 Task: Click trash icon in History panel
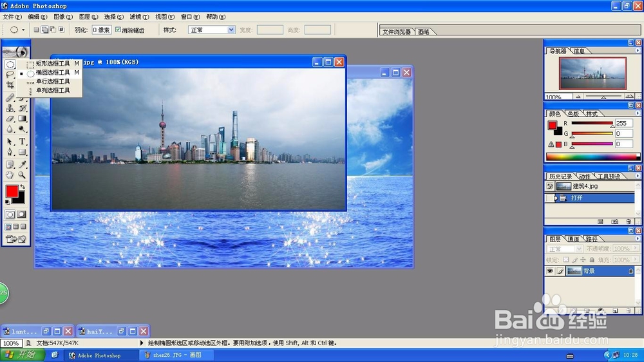click(629, 222)
